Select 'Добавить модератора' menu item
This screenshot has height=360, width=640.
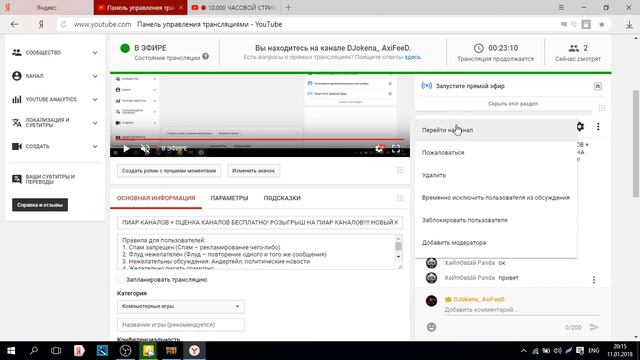[x=496, y=242]
